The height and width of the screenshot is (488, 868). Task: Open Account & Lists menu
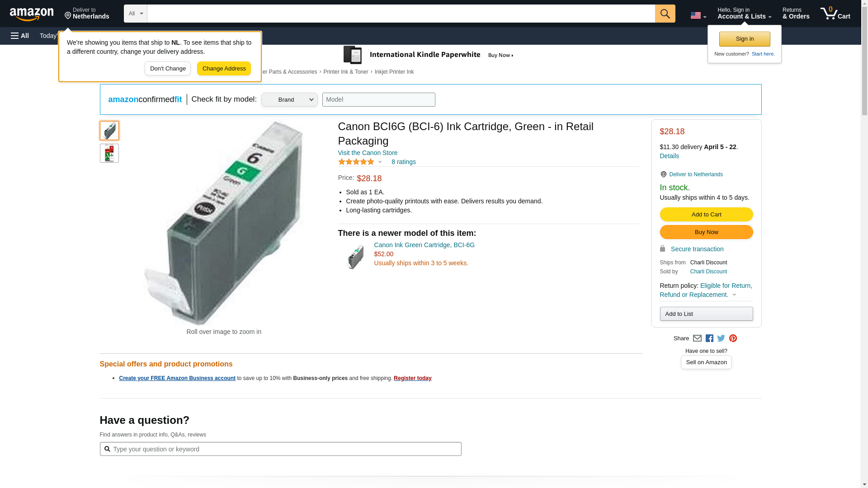pyautogui.click(x=744, y=14)
